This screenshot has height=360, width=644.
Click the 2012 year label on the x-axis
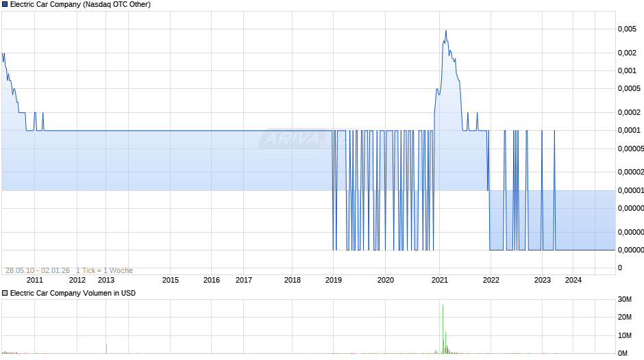[77, 280]
